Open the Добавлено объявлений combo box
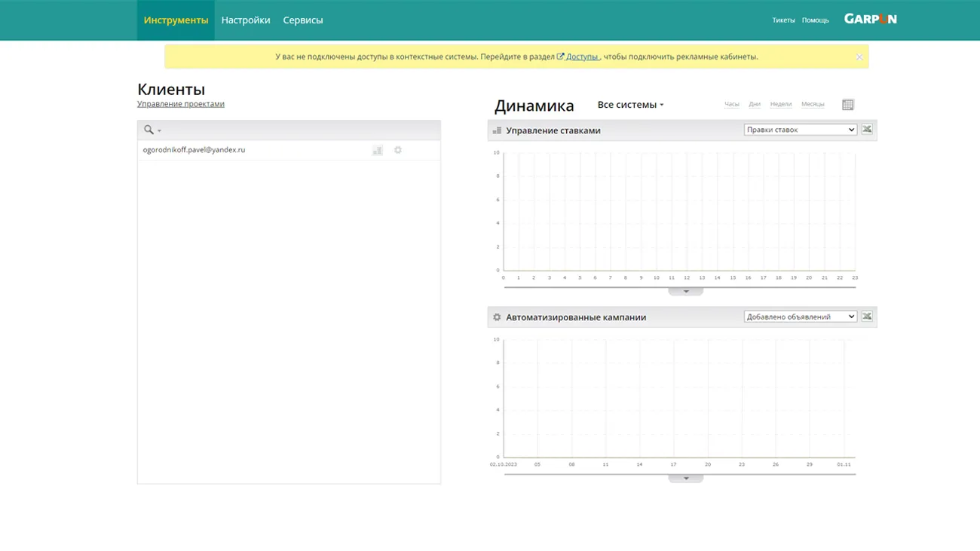This screenshot has height=551, width=980. point(800,317)
